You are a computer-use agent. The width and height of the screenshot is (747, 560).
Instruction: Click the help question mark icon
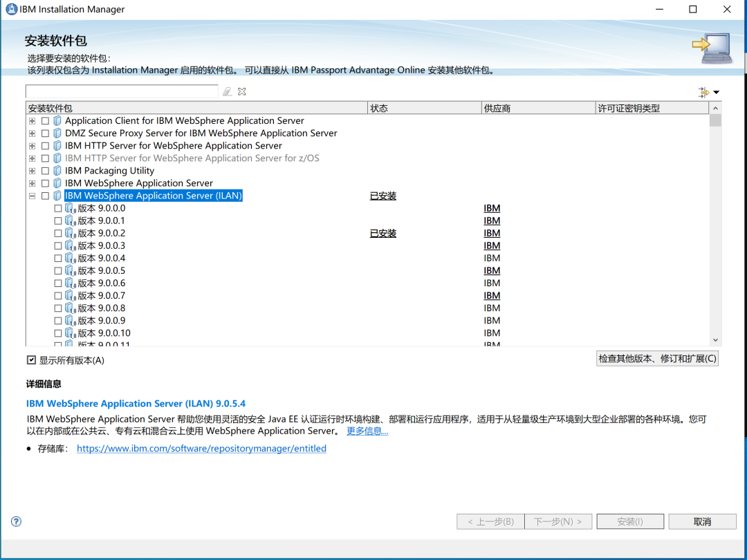tap(16, 521)
